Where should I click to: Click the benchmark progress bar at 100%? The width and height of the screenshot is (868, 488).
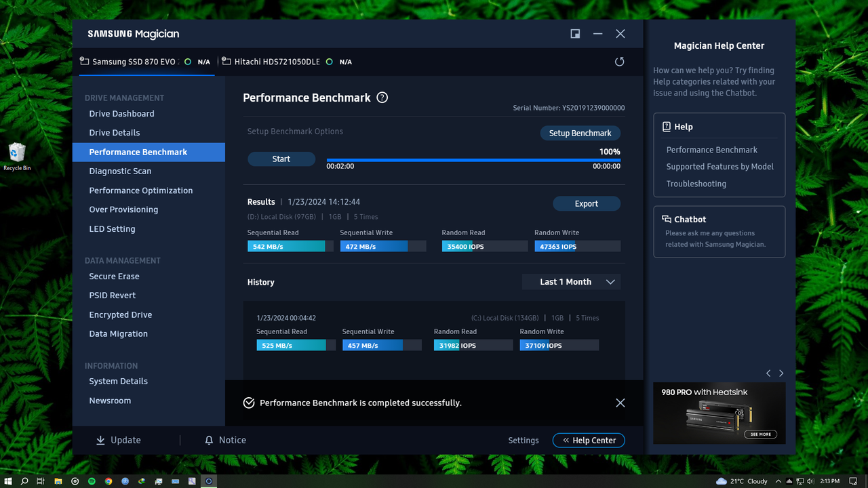(x=473, y=161)
